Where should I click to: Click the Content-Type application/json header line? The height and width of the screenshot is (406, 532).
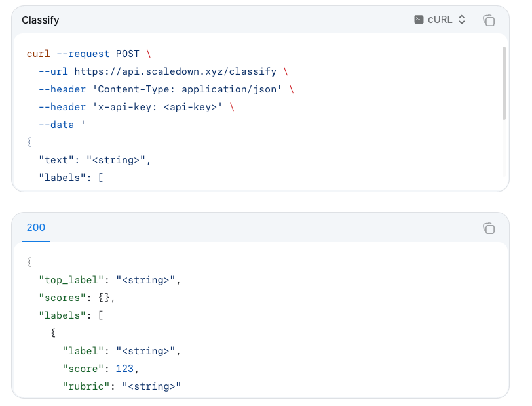pos(166,89)
